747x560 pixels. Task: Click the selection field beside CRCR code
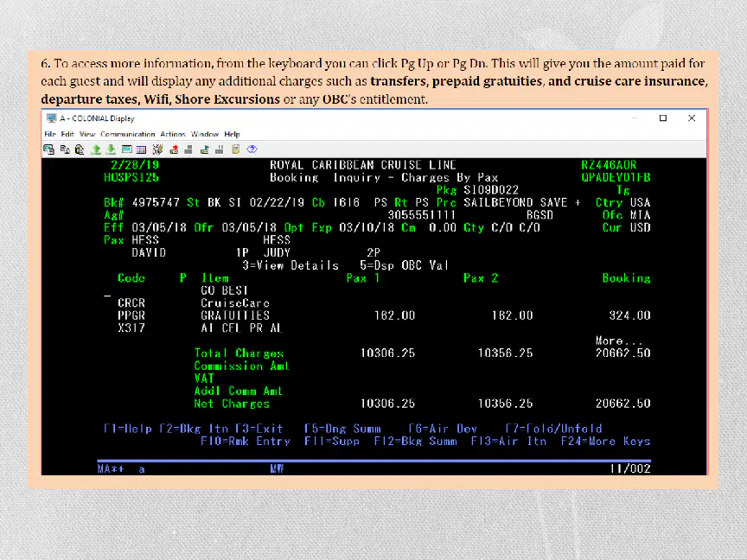(x=108, y=297)
